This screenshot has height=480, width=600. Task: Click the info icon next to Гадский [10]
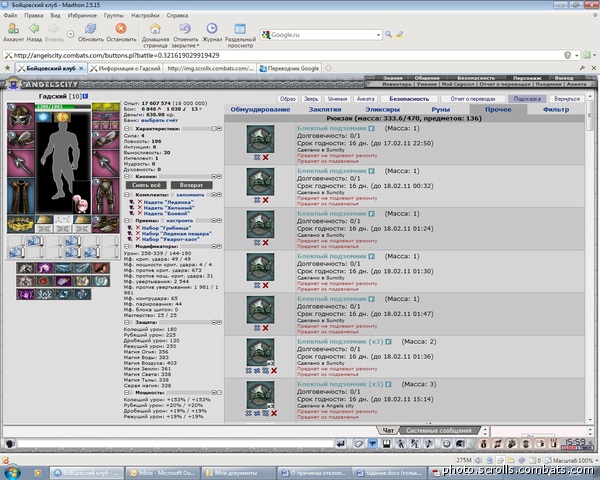coord(85,96)
